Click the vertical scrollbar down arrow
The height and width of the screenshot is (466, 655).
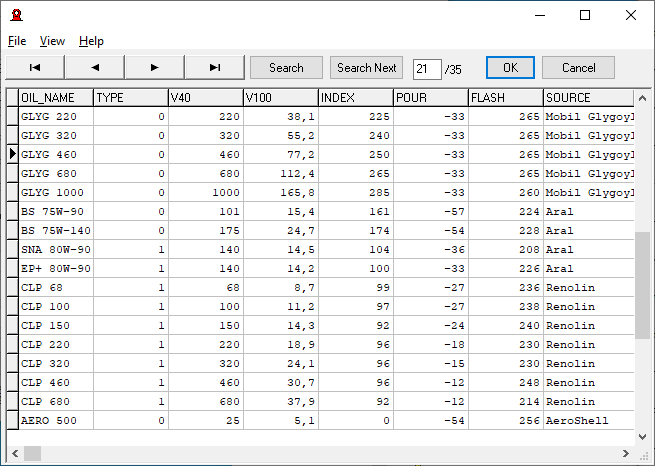[643, 436]
